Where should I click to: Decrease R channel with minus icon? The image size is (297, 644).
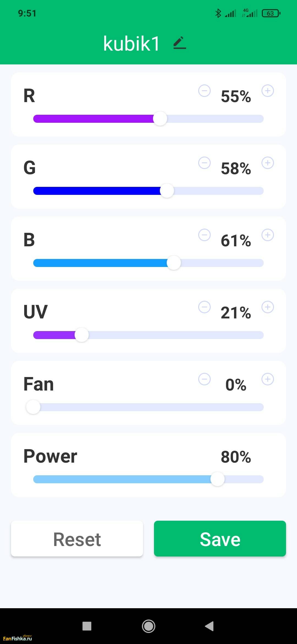tap(204, 91)
